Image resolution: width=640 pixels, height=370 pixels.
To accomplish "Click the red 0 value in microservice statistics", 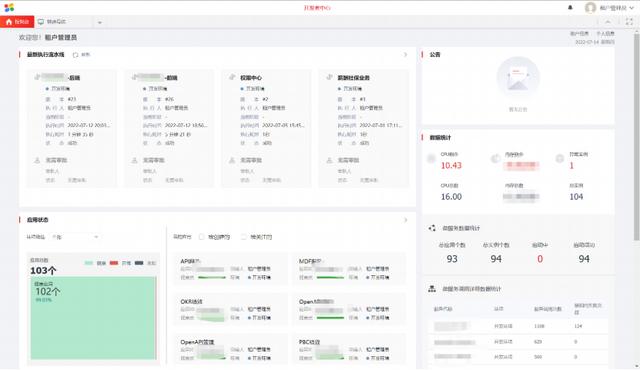I will pyautogui.click(x=540, y=259).
